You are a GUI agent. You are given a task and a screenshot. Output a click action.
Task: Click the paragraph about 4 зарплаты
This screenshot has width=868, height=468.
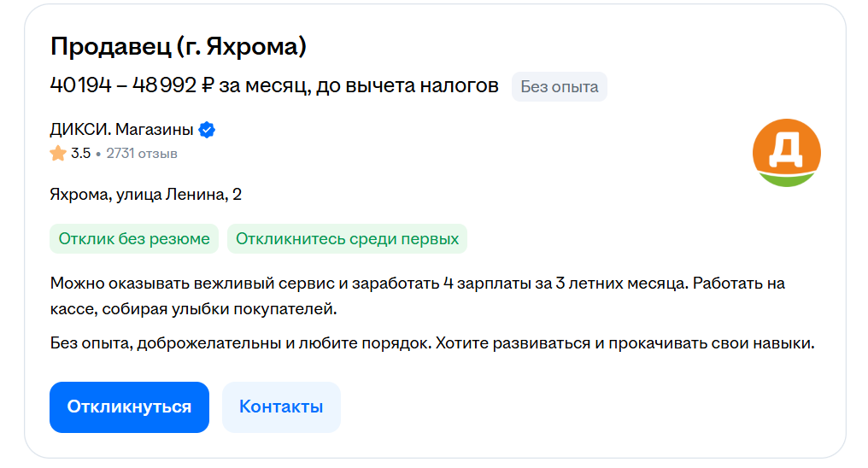(417, 284)
